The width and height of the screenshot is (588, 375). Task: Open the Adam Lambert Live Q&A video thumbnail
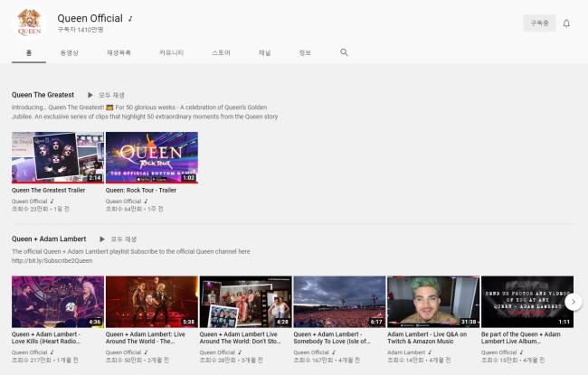pyautogui.click(x=432, y=301)
